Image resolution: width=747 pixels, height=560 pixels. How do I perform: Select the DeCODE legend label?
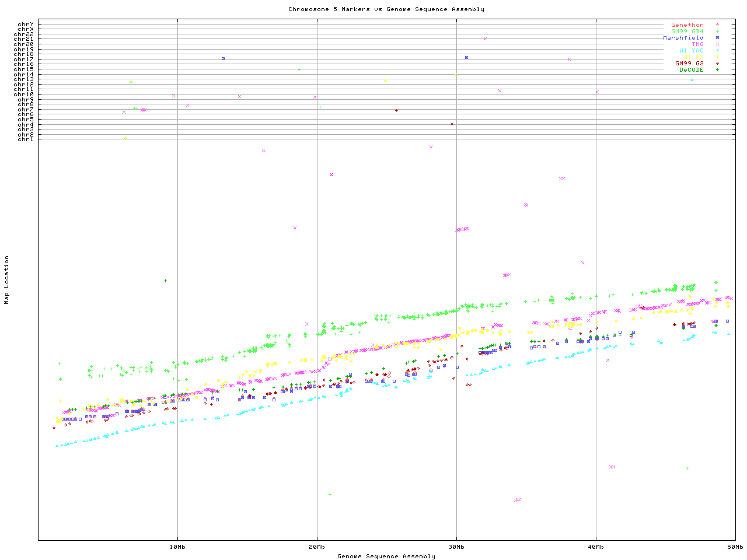point(692,70)
